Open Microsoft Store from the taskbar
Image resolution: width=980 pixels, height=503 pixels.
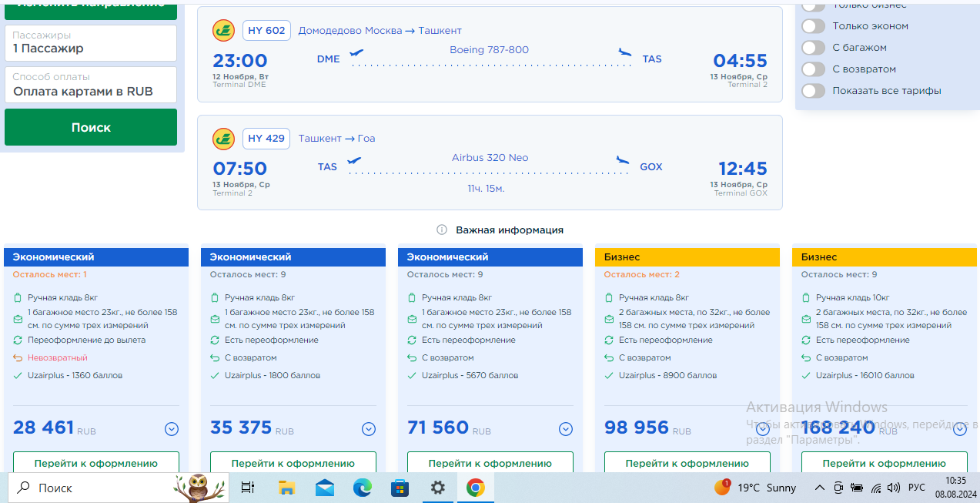pyautogui.click(x=400, y=488)
